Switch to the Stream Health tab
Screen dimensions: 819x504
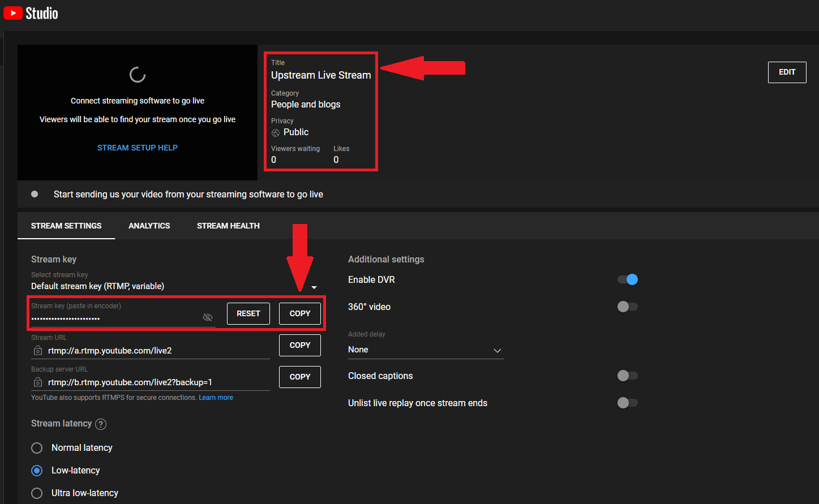coord(228,225)
